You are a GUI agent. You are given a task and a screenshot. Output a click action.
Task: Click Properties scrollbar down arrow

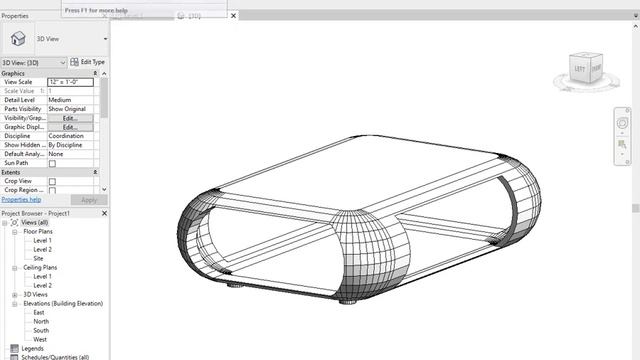104,189
